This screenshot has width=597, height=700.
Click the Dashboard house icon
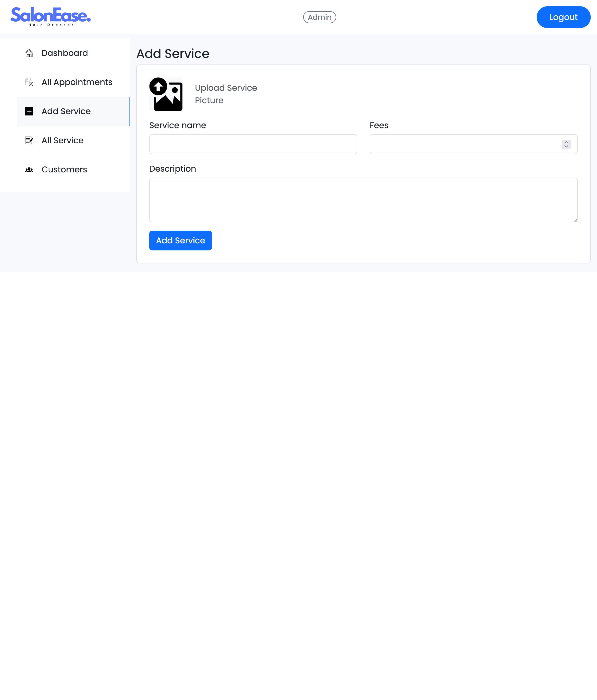pos(29,53)
